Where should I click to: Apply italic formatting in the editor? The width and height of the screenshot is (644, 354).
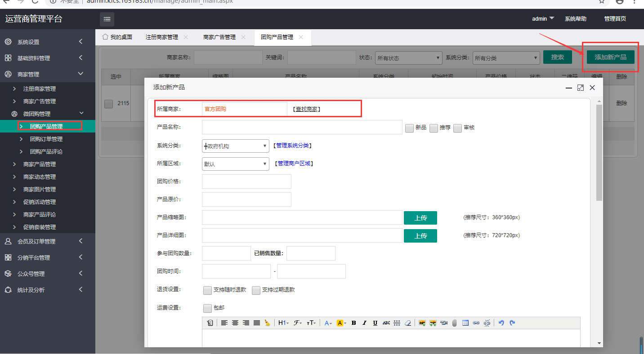(364, 323)
